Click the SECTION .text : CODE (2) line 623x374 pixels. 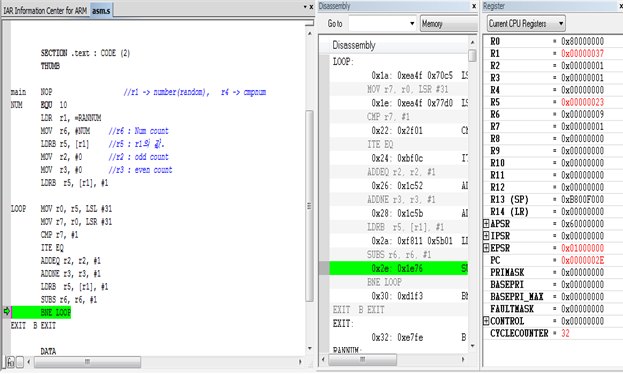pos(85,53)
